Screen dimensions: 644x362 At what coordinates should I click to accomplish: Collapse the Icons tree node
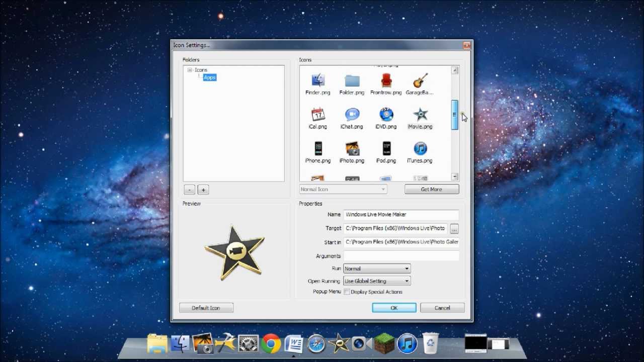tap(190, 70)
